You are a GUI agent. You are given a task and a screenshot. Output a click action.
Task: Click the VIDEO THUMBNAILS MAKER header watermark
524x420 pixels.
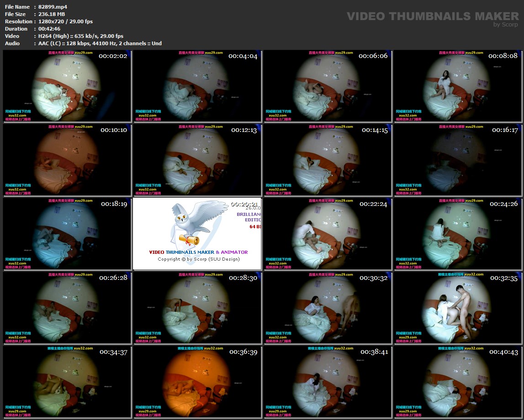tap(432, 16)
